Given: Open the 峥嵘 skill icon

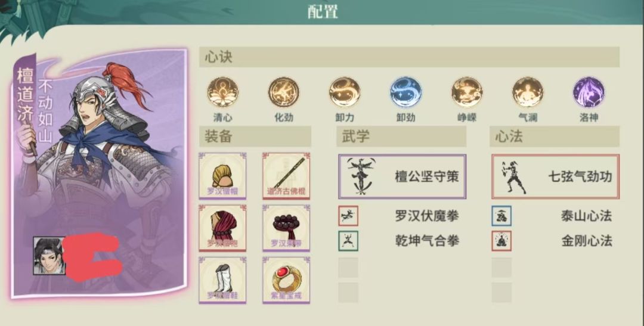Looking at the screenshot, I should [x=466, y=92].
